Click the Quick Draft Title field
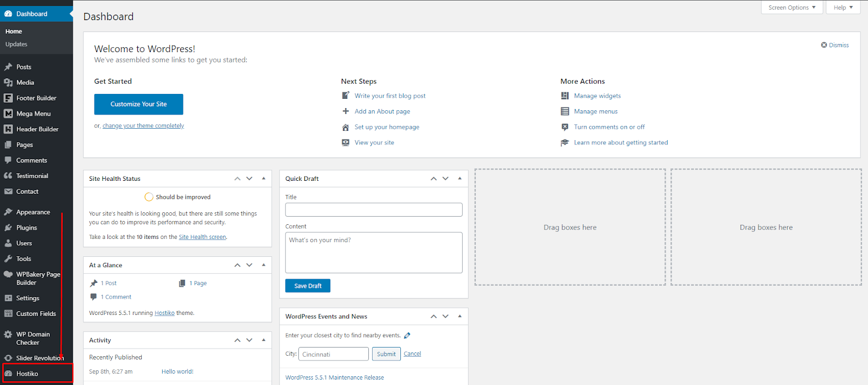Image resolution: width=868 pixels, height=385 pixels. tap(374, 210)
